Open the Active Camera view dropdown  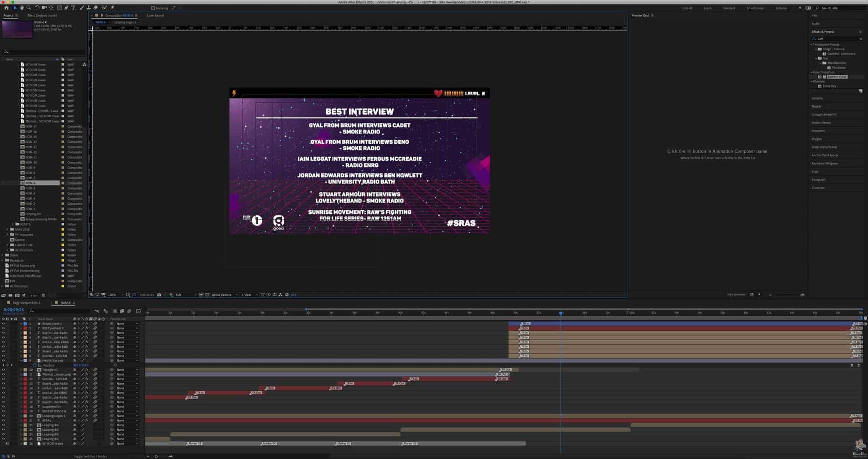(224, 295)
